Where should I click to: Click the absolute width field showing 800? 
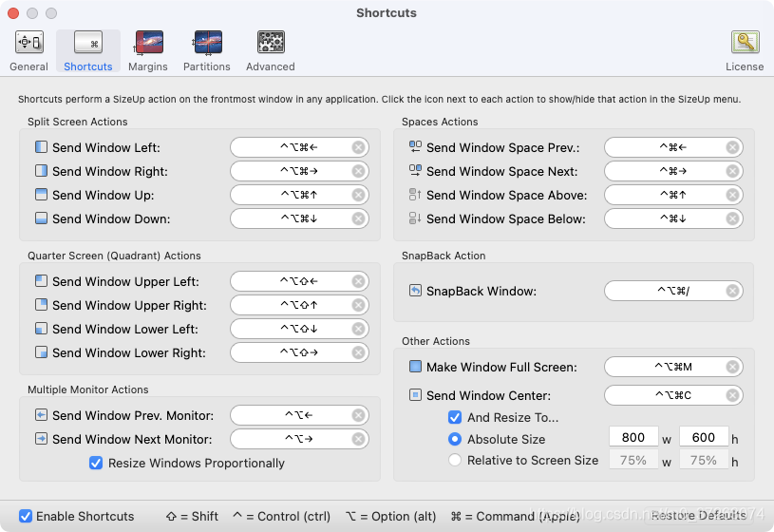(x=633, y=437)
